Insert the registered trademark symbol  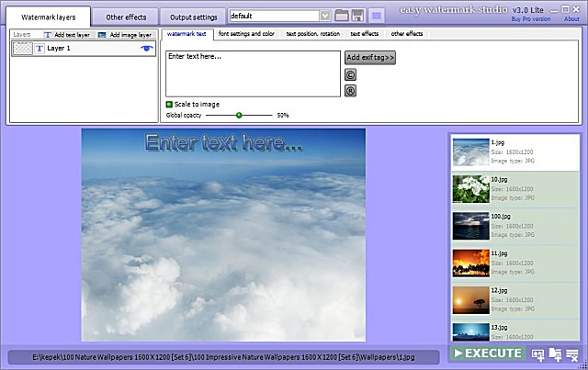tap(350, 91)
